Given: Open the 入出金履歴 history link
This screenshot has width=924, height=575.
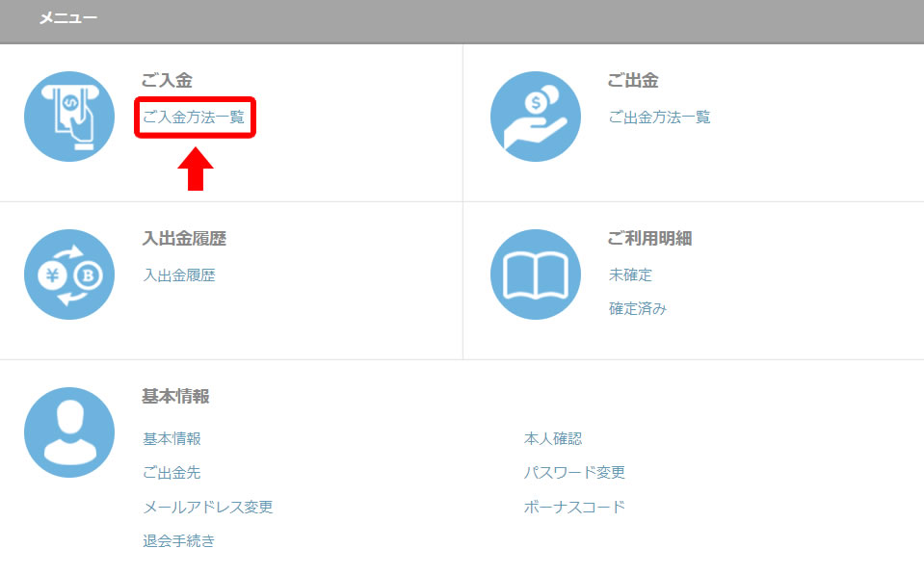Looking at the screenshot, I should 179,275.
